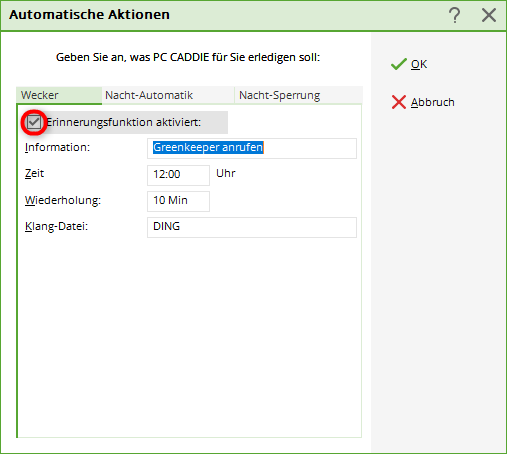Click the green checkmark icon
Viewport: 507px width, 454px height.
click(x=399, y=64)
